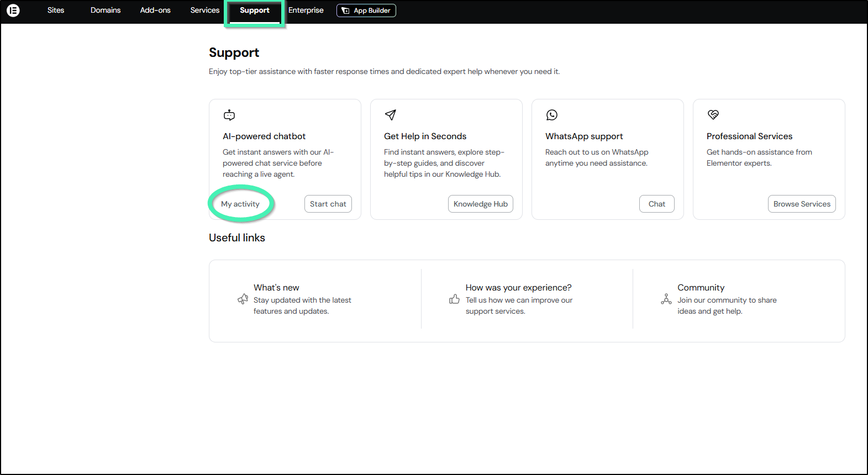Click the Browse Services button
Viewport: 868px width, 475px height.
(x=802, y=204)
